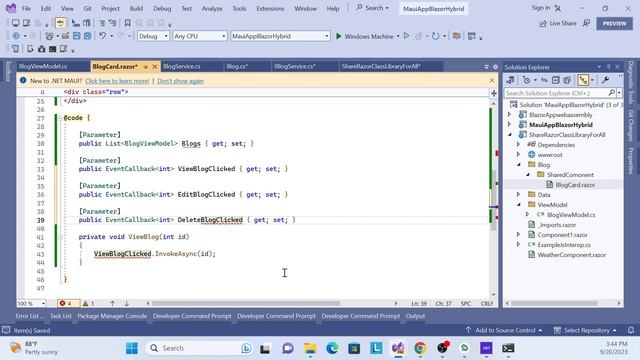Expand the MauiAppBlazorHybrid project node
The width and height of the screenshot is (640, 360).
coord(510,124)
